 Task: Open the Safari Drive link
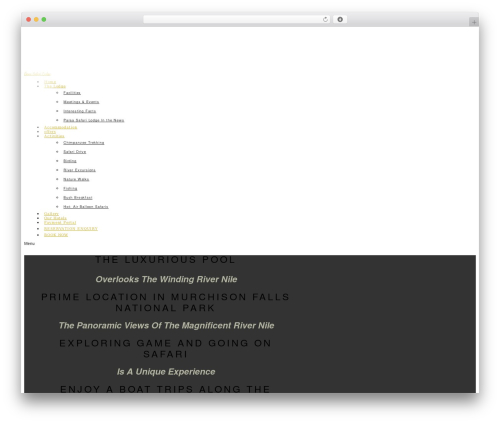[x=75, y=152]
